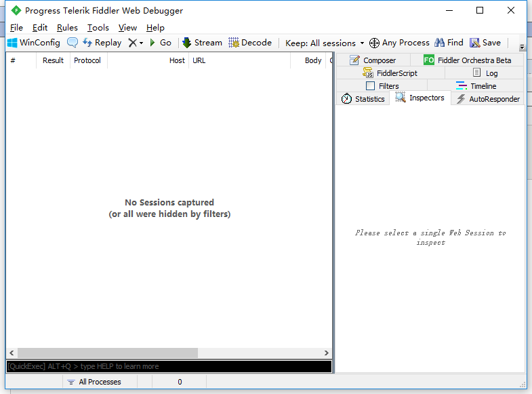Focus the QuickExec command box
This screenshot has width=532, height=394.
tap(169, 366)
